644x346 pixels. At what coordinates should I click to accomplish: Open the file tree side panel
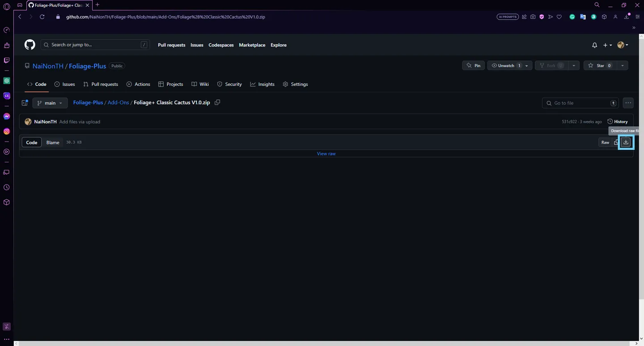point(25,103)
